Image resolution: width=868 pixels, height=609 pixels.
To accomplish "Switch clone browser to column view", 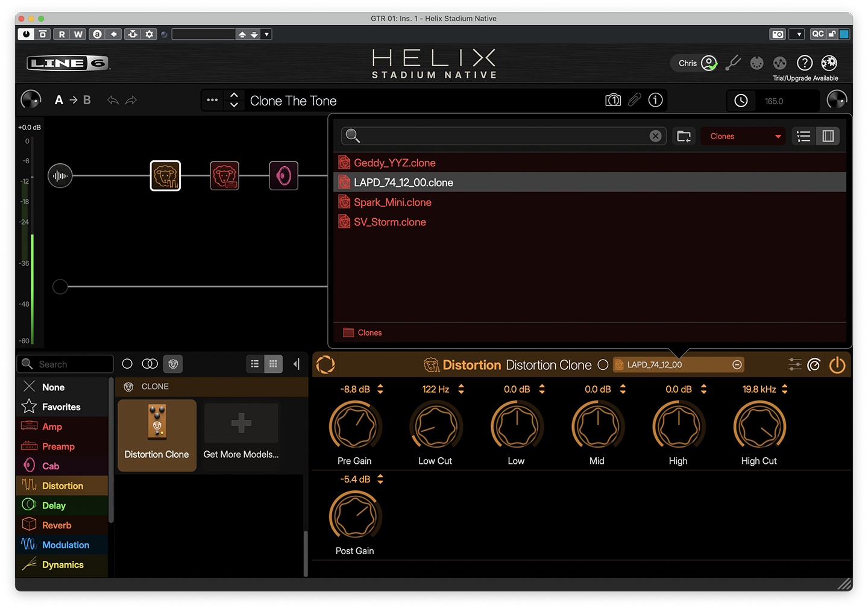I will tap(828, 136).
